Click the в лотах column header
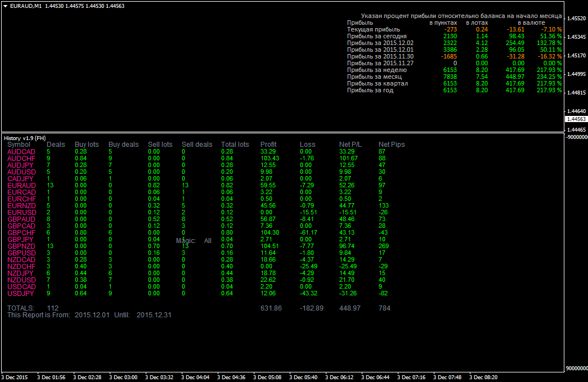The image size is (588, 382). point(477,23)
